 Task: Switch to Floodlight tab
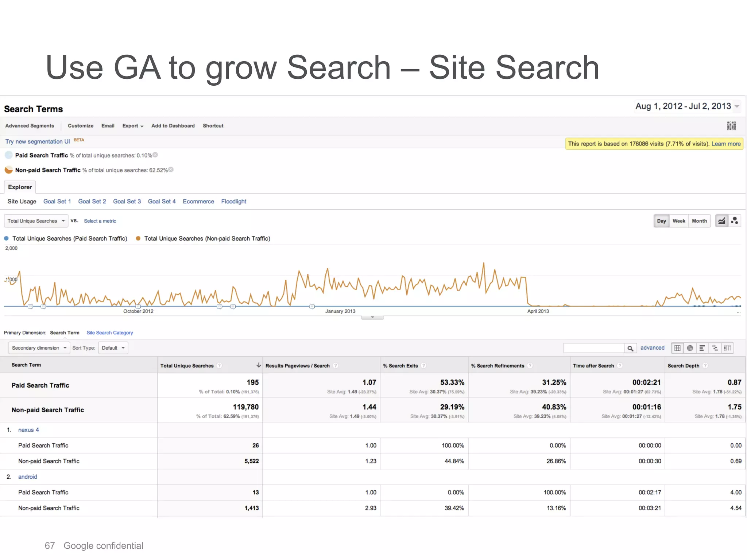pos(234,201)
